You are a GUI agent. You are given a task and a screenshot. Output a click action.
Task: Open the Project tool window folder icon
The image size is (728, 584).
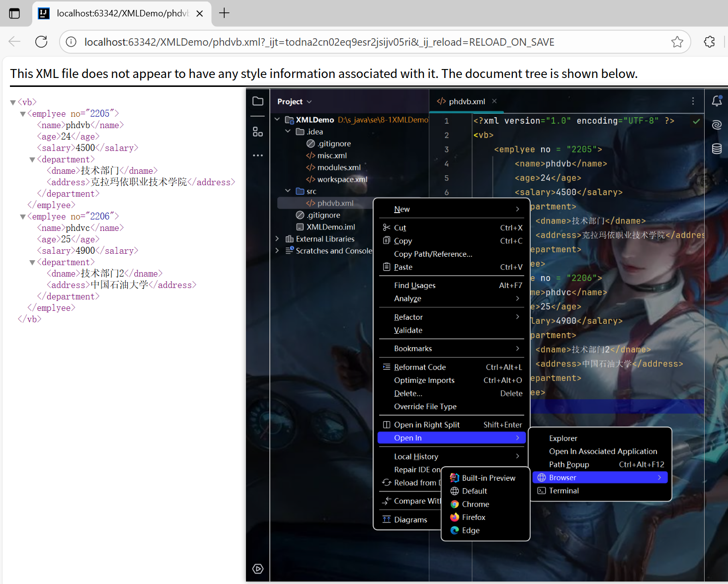tap(258, 101)
